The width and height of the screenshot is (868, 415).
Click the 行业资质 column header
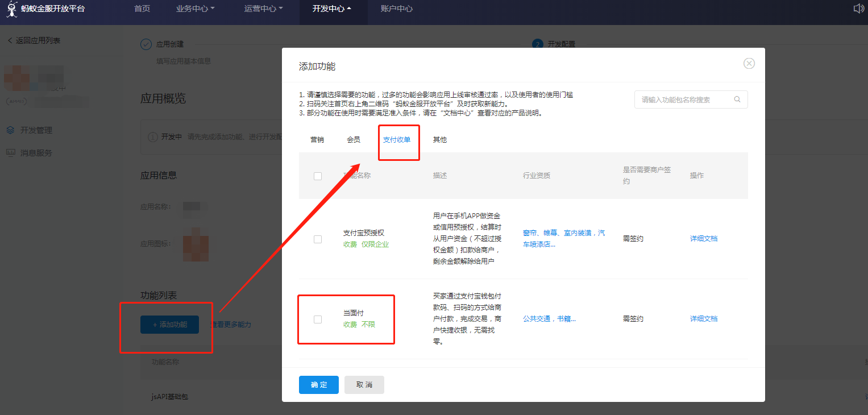pyautogui.click(x=537, y=176)
